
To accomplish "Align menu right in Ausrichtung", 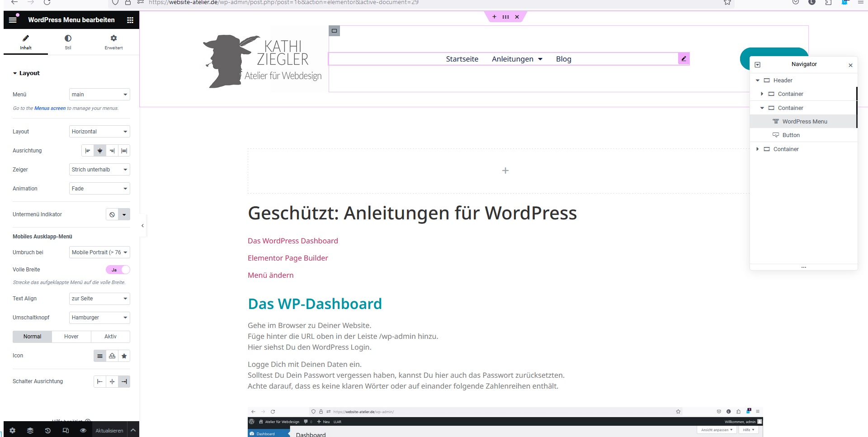I will click(112, 151).
